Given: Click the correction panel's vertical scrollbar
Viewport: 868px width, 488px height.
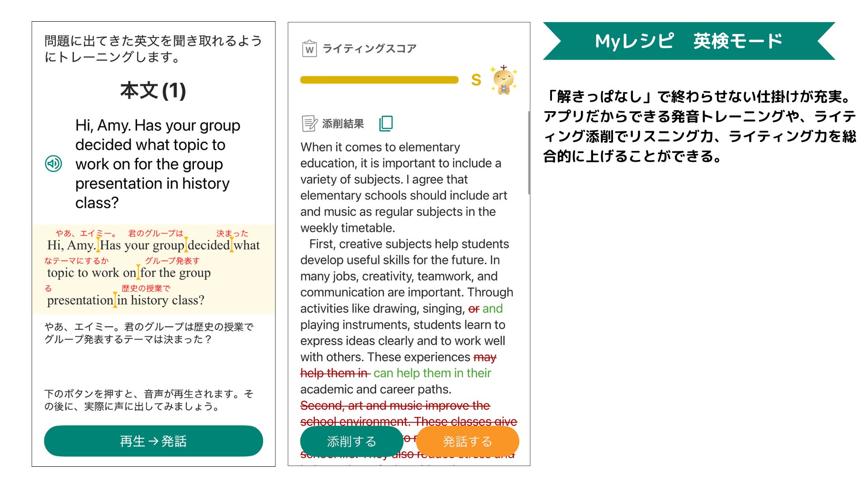Looking at the screenshot, I should pyautogui.click(x=528, y=153).
